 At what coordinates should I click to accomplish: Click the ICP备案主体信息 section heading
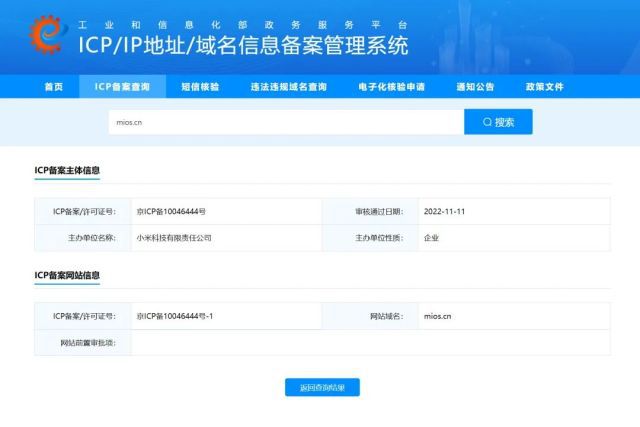pyautogui.click(x=67, y=170)
